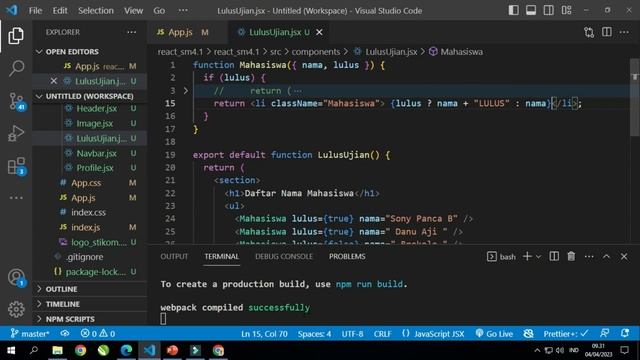Click the Prettier status bar item
Screen dimensions: 640x360
(x=566, y=334)
